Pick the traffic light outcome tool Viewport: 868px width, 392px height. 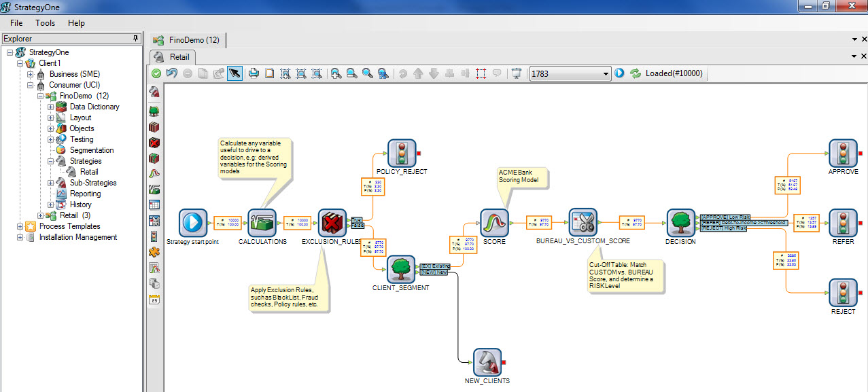[154, 236]
